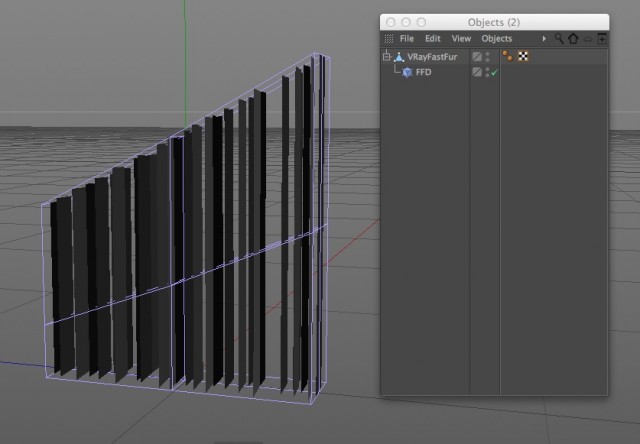Select the VRayFastFur polygon object icon
Image resolution: width=640 pixels, height=444 pixels.
(399, 57)
